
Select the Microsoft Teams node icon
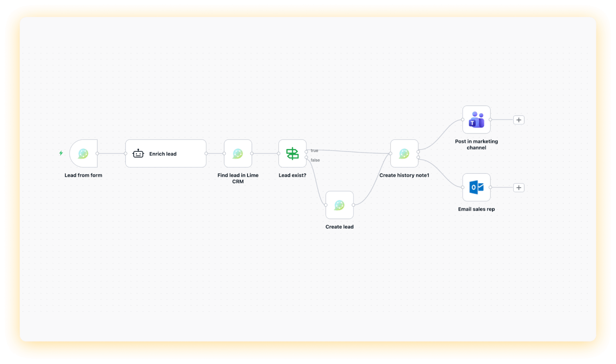(476, 119)
